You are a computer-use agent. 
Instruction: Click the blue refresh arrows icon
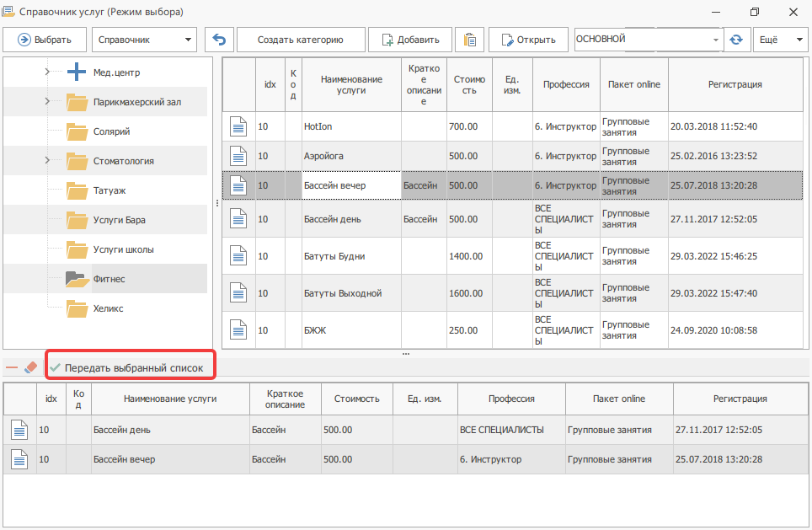[x=736, y=40]
